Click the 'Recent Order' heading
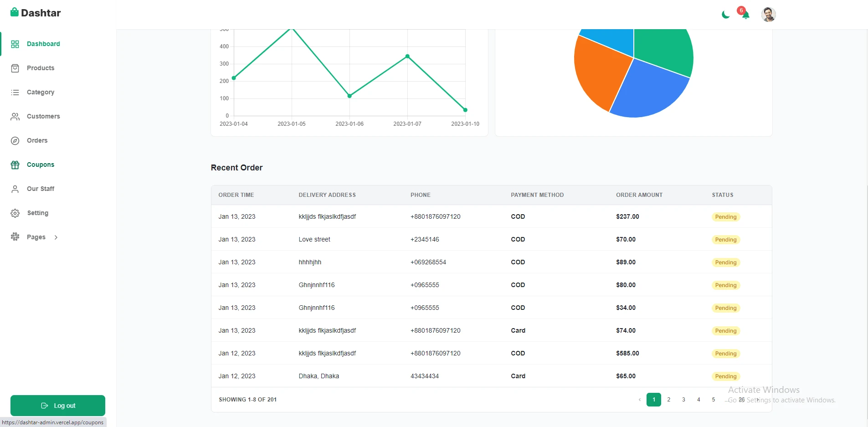Screen dimensions: 868x427 [x=236, y=168]
